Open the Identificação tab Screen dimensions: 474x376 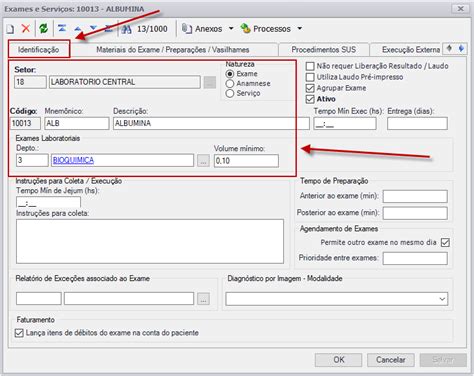pos(39,50)
